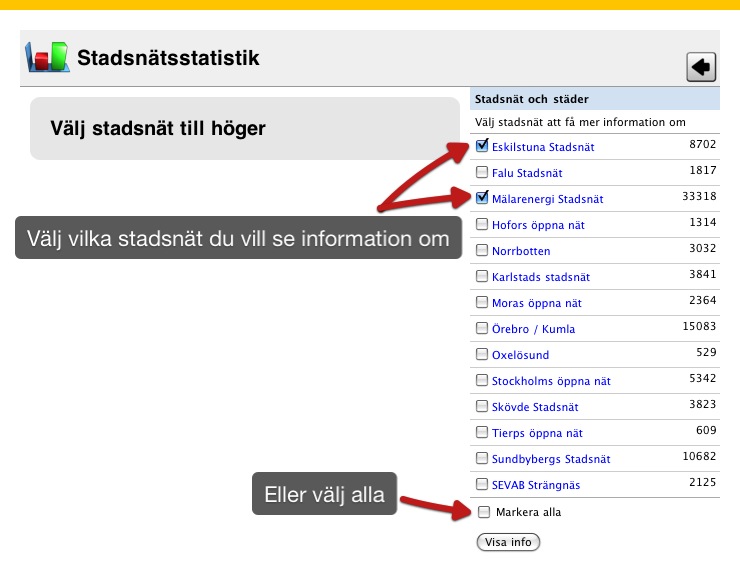Check the Oxelösund checkbox
The width and height of the screenshot is (740, 578).
[x=482, y=354]
